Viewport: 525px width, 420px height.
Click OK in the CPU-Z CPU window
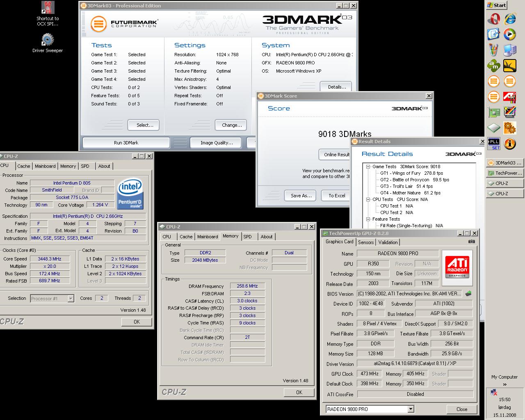coord(137,322)
